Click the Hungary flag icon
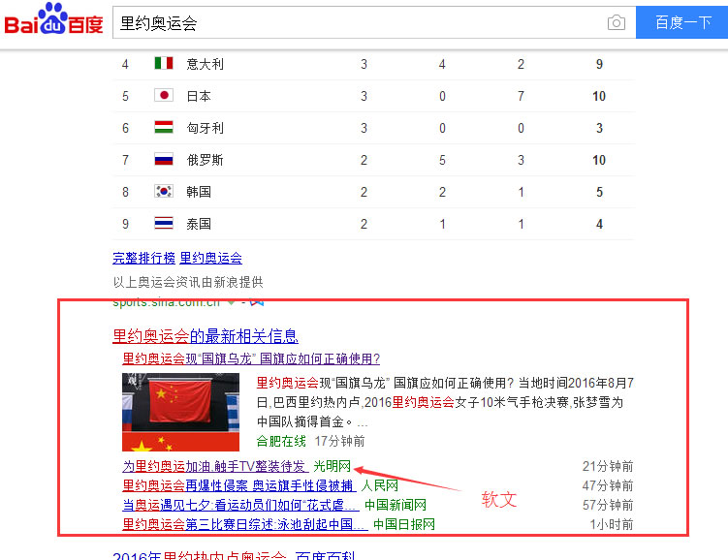 [164, 127]
